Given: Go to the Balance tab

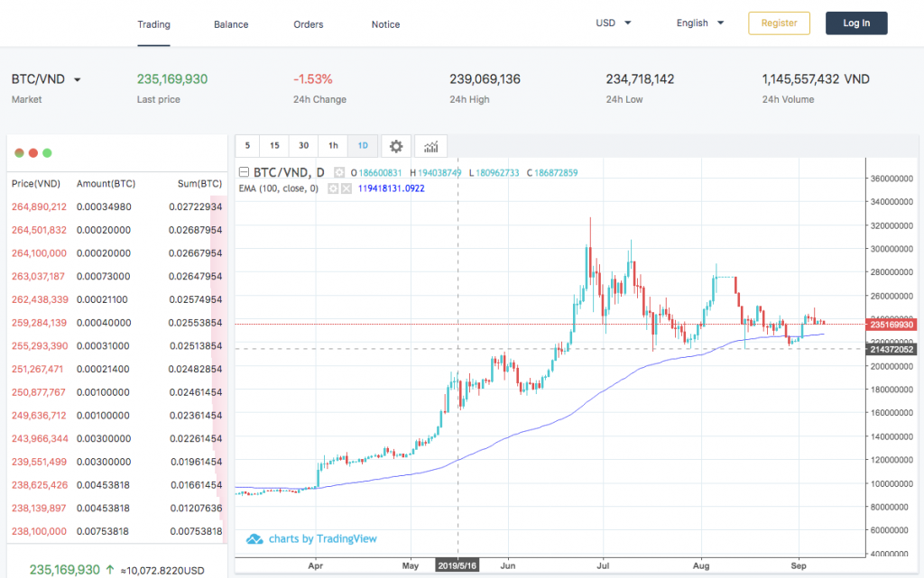Looking at the screenshot, I should pyautogui.click(x=231, y=24).
